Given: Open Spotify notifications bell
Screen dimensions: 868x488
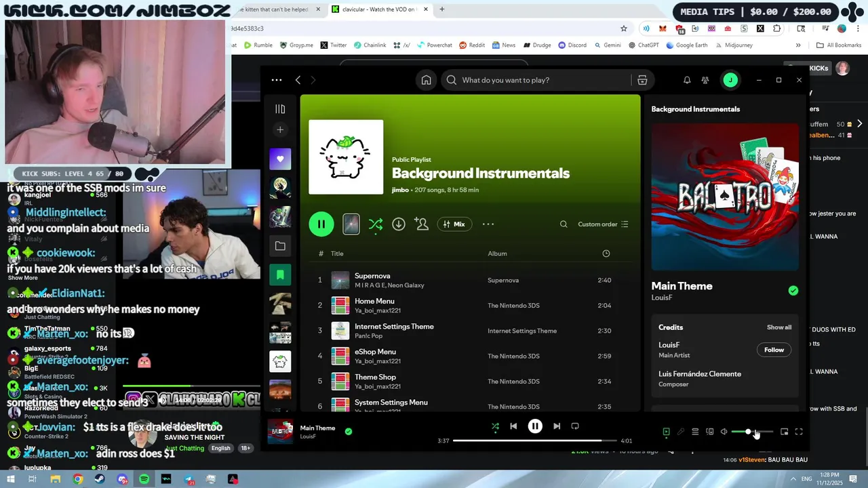Looking at the screenshot, I should coord(687,80).
